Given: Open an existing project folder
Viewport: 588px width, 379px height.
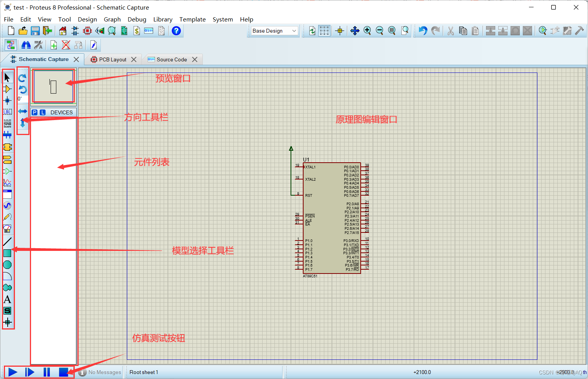Looking at the screenshot, I should click(x=23, y=31).
